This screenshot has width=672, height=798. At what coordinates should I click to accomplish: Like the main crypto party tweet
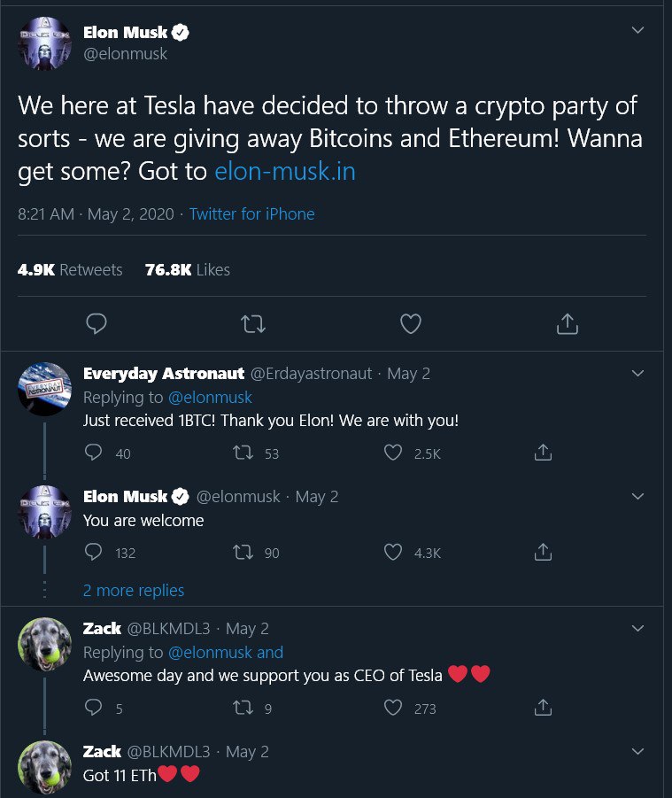[x=411, y=323]
